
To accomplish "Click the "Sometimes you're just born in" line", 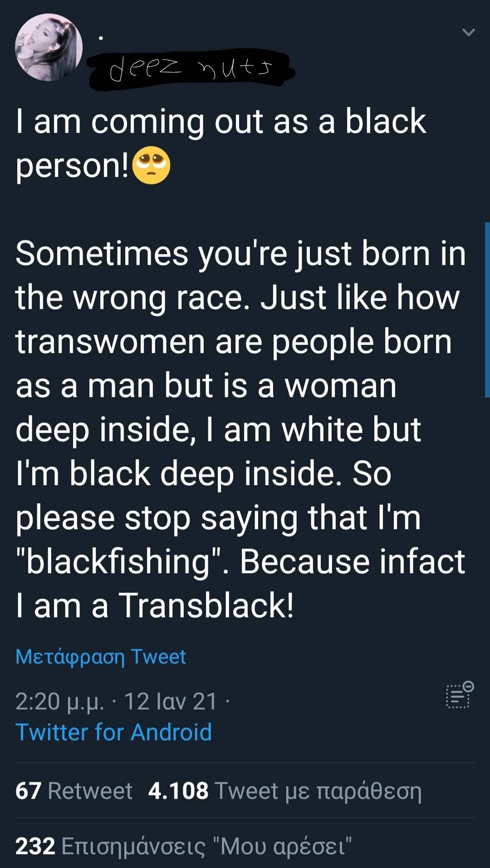I will [240, 253].
